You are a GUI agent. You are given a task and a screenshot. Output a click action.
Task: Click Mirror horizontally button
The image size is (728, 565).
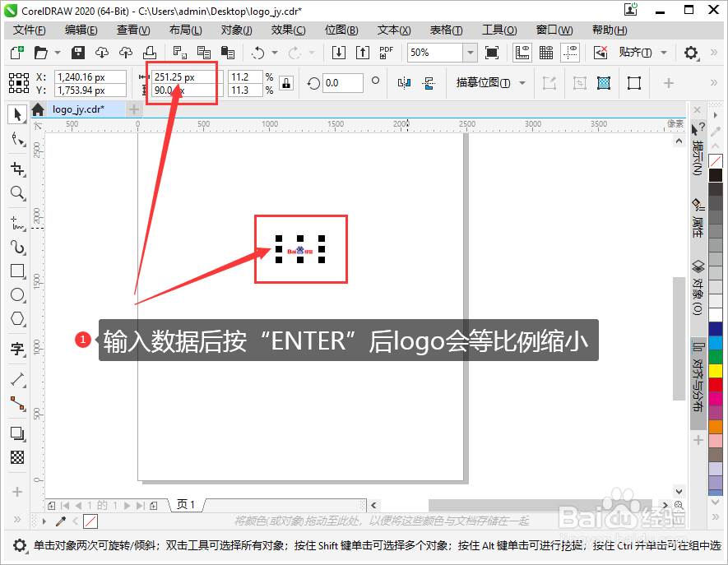tap(405, 84)
